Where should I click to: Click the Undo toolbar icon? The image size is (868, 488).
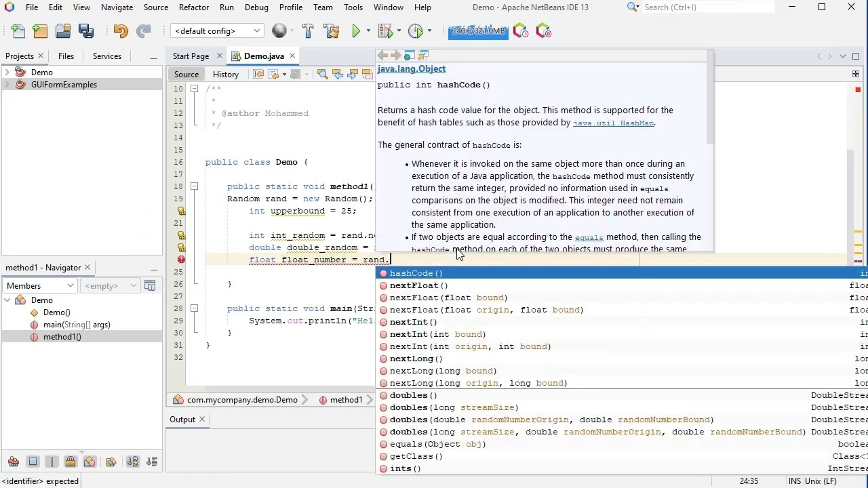[x=121, y=31]
